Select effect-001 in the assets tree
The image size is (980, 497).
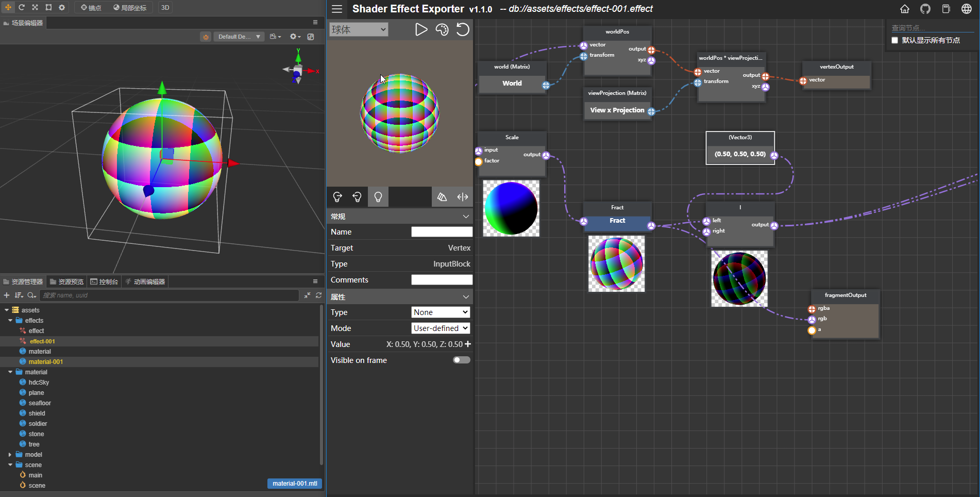pyautogui.click(x=42, y=341)
